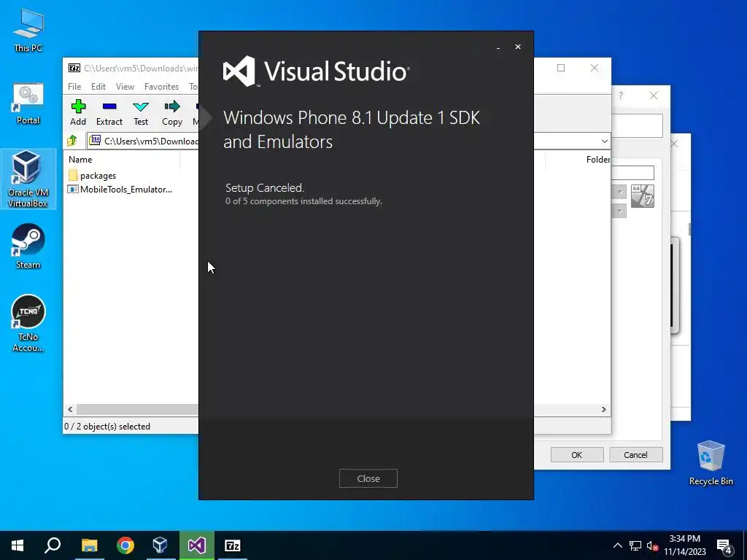
Task: Minimize the Visual Studio installer window
Action: click(498, 47)
